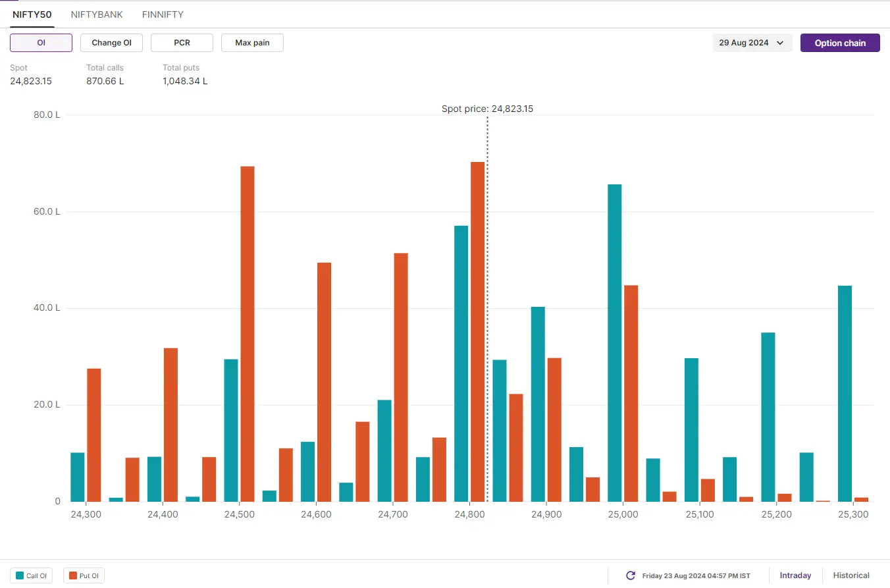The width and height of the screenshot is (890, 588).
Task: Open the expiry date dropdown 29 Aug 2024
Action: [x=752, y=43]
